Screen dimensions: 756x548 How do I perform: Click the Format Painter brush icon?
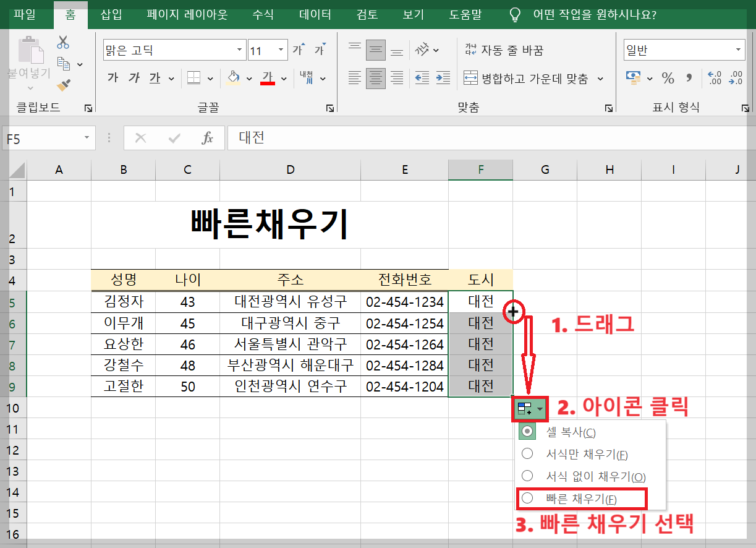click(62, 85)
